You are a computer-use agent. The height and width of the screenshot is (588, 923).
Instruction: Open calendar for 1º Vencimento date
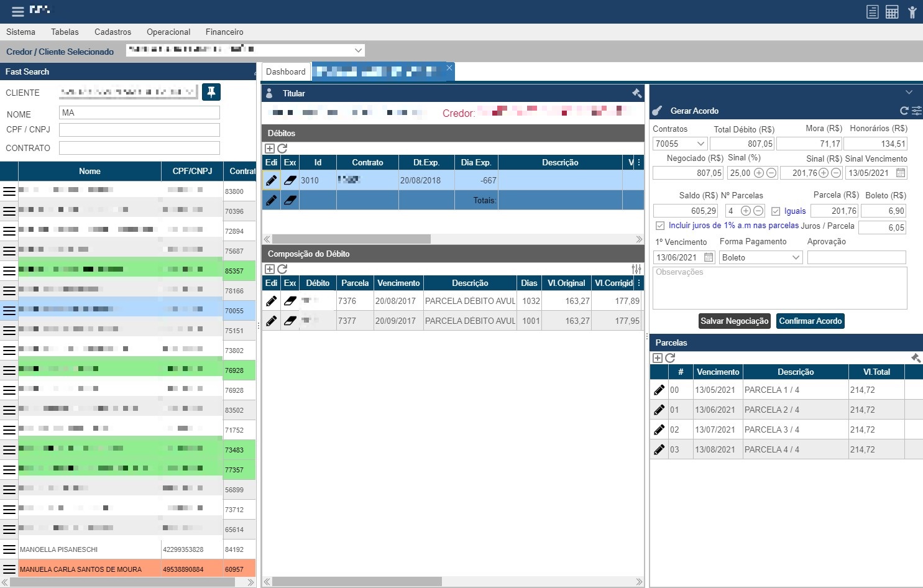point(709,257)
